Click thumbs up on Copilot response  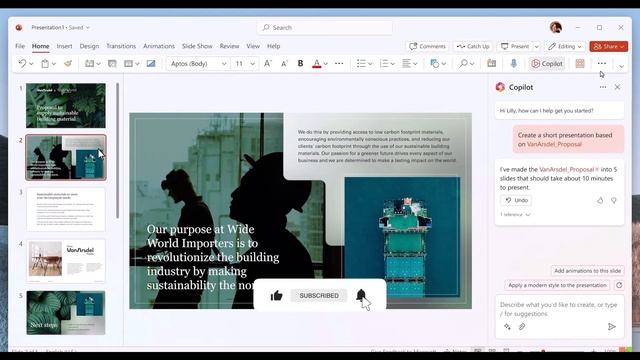[600, 200]
